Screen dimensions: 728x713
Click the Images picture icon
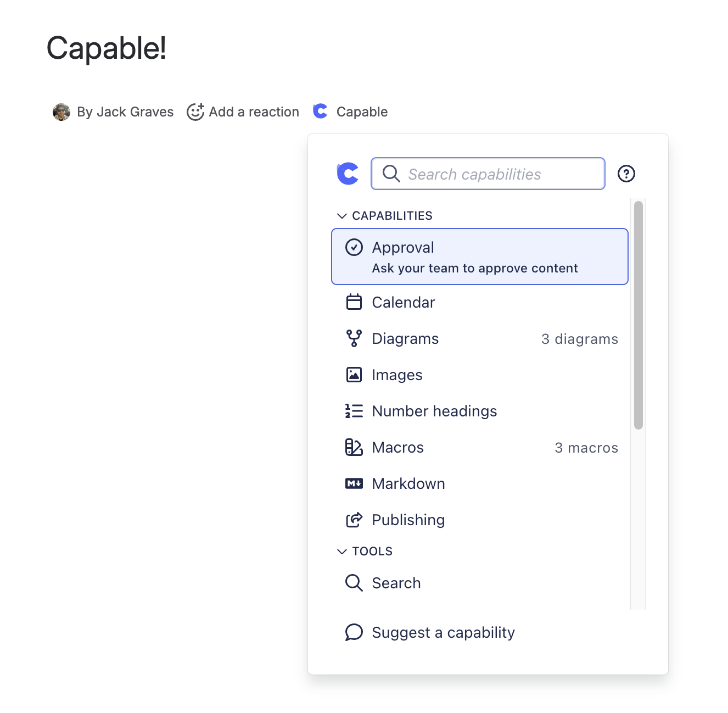[x=354, y=375]
